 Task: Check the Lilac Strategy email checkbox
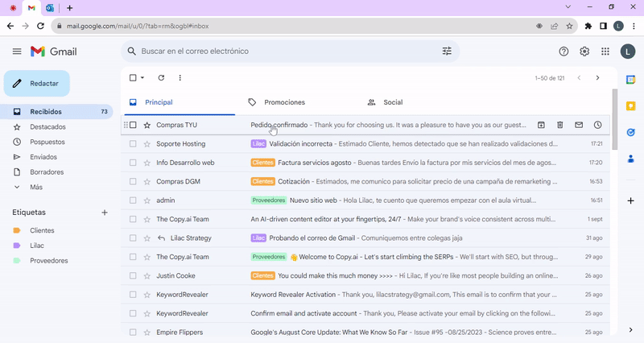pos(133,238)
